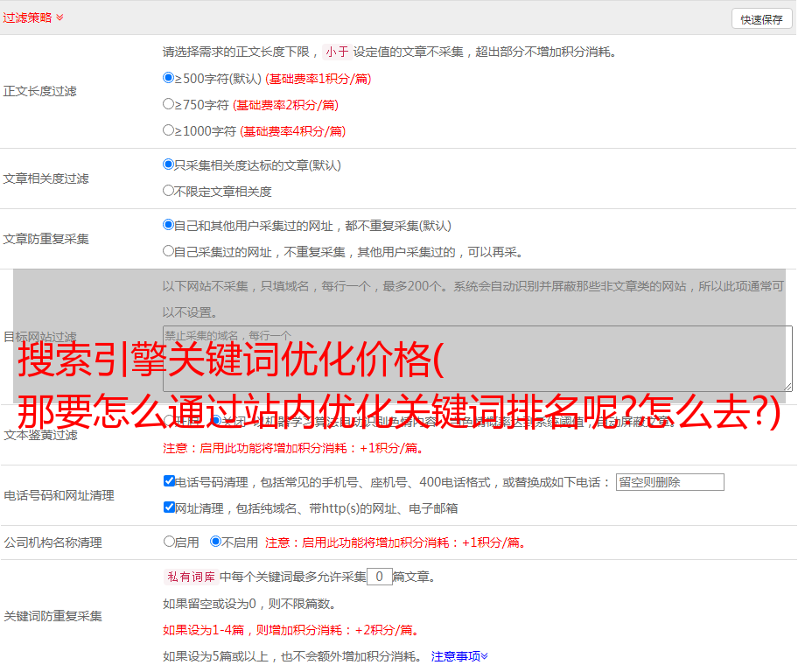The height and width of the screenshot is (672, 798).
Task: Uncheck the 网址清理 checkbox
Action: [x=169, y=507]
